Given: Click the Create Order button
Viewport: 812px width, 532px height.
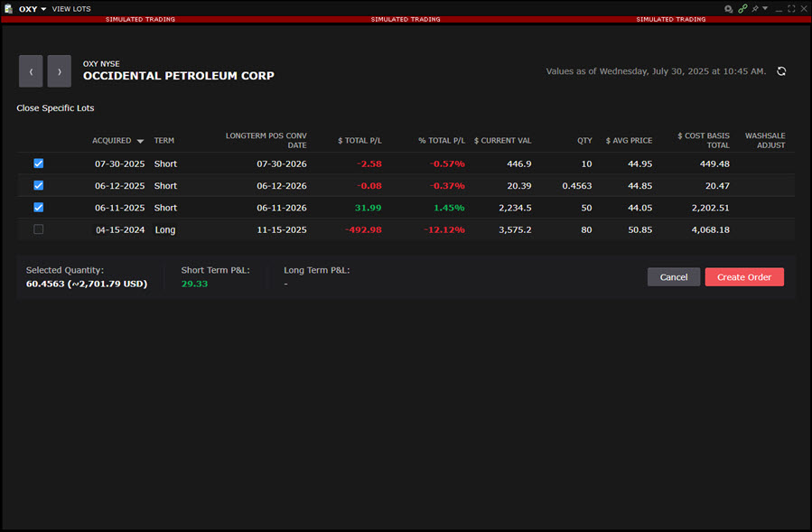Looking at the screenshot, I should [x=744, y=277].
